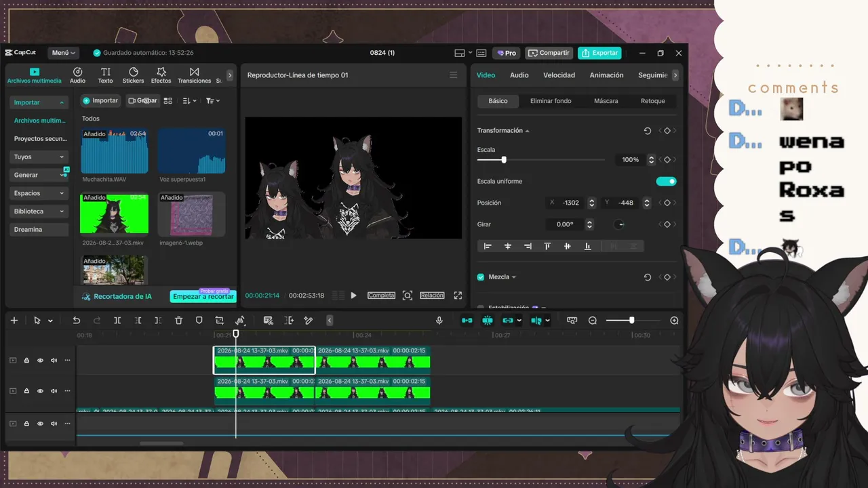Undo the last edit in timeline toolbar

pyautogui.click(x=77, y=321)
